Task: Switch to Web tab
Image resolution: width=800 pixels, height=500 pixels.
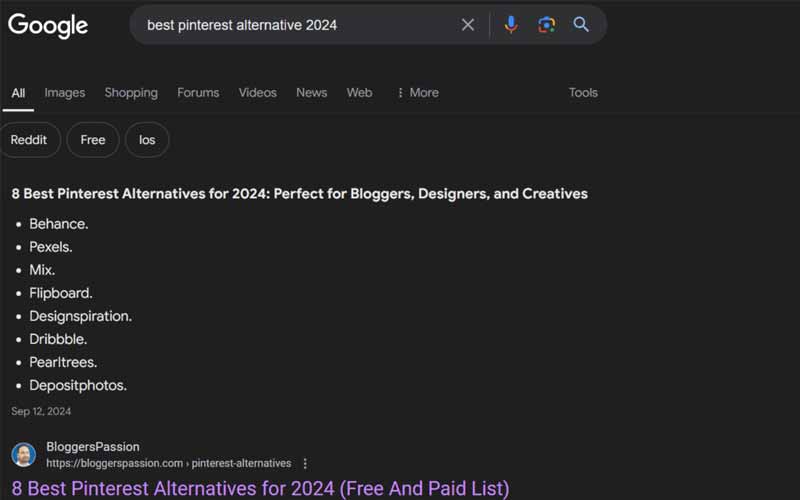Action: [359, 93]
